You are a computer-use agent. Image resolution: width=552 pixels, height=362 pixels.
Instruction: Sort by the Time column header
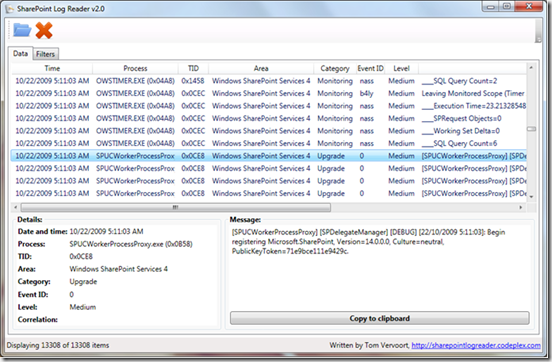coord(52,68)
